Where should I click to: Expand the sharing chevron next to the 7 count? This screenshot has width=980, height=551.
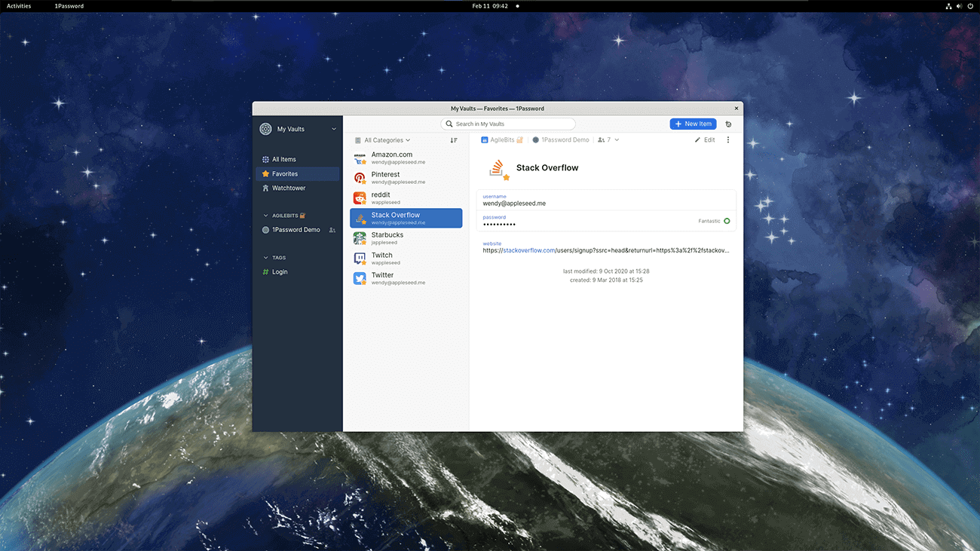(617, 139)
